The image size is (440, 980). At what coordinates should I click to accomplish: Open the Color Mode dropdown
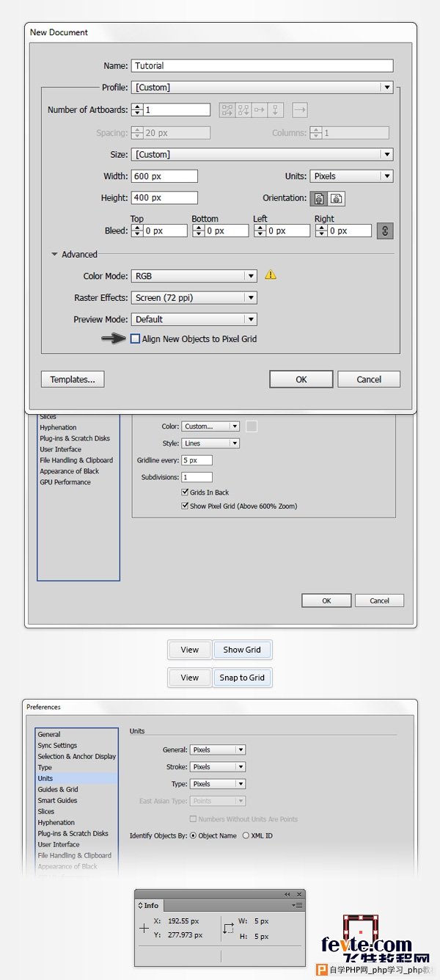click(194, 276)
